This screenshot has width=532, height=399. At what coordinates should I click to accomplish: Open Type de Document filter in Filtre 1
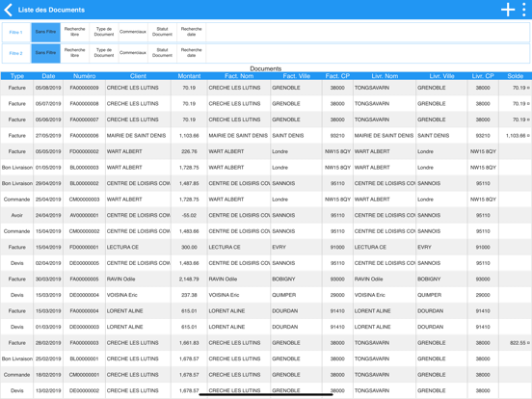pos(104,32)
